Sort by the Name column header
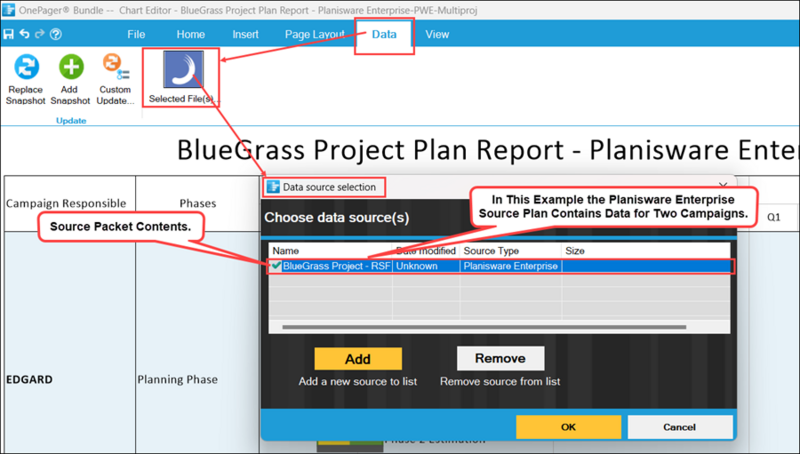The height and width of the screenshot is (454, 800). 331,250
